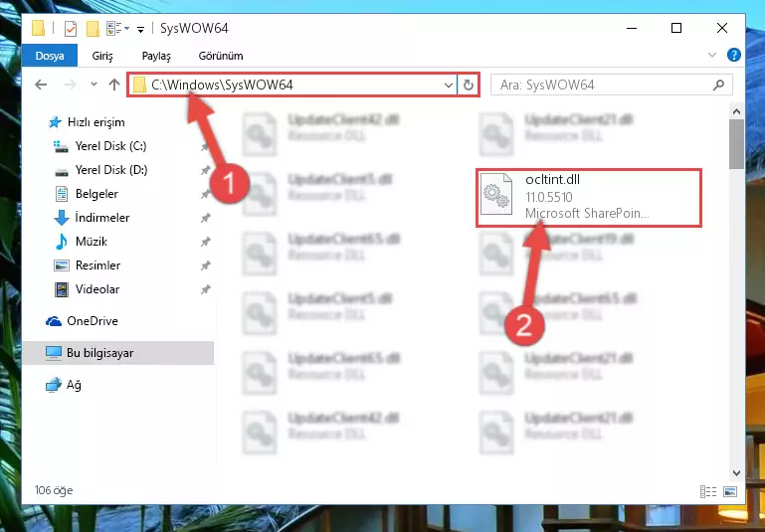
Task: Click the New folder quick access icon
Action: point(93,29)
